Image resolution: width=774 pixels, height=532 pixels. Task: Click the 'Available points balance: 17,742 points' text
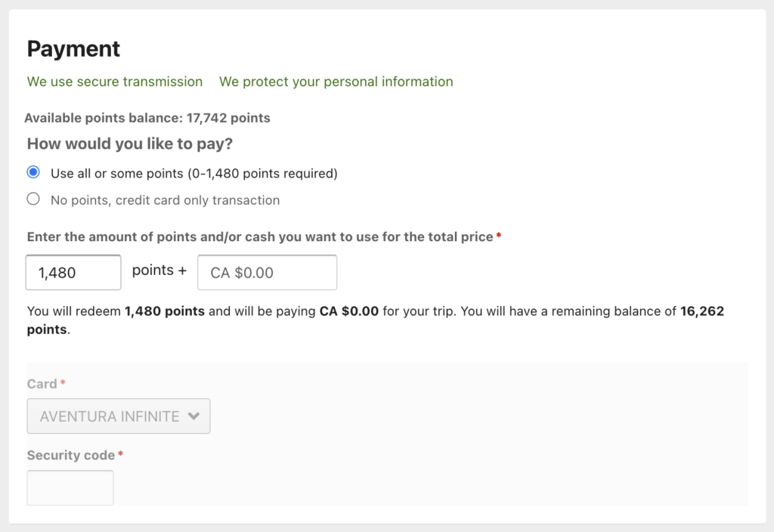click(x=147, y=118)
